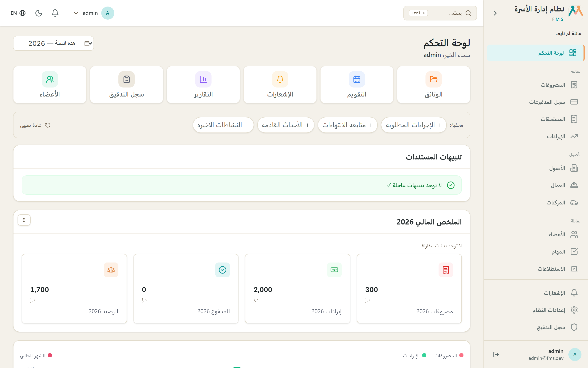Click المركبات vehicles sidebar icon
This screenshot has width=588, height=368.
tap(574, 202)
